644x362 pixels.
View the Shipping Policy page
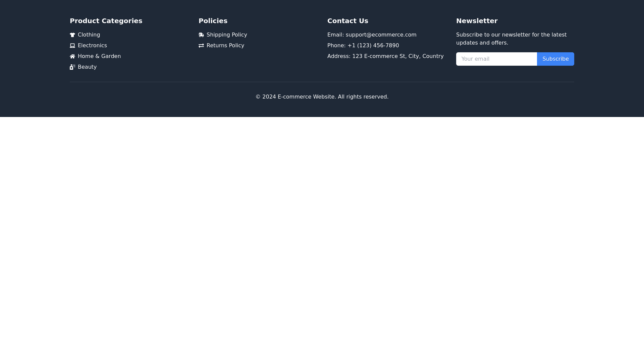227,35
